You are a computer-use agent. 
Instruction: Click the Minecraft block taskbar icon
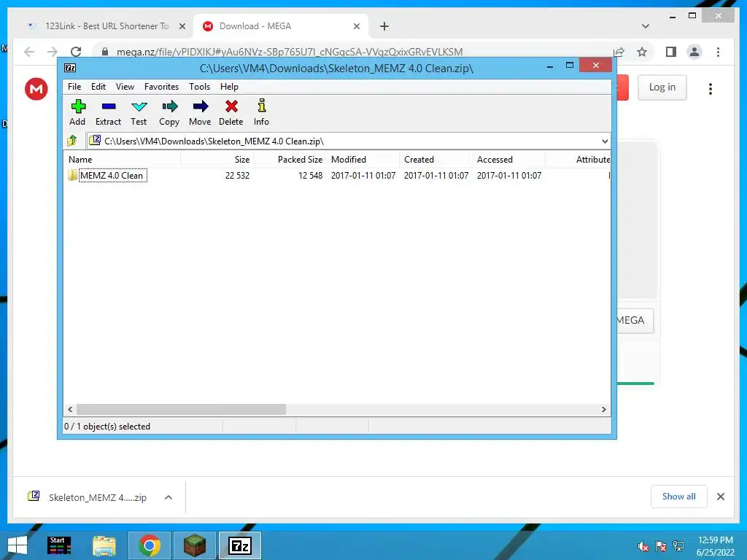coord(194,545)
